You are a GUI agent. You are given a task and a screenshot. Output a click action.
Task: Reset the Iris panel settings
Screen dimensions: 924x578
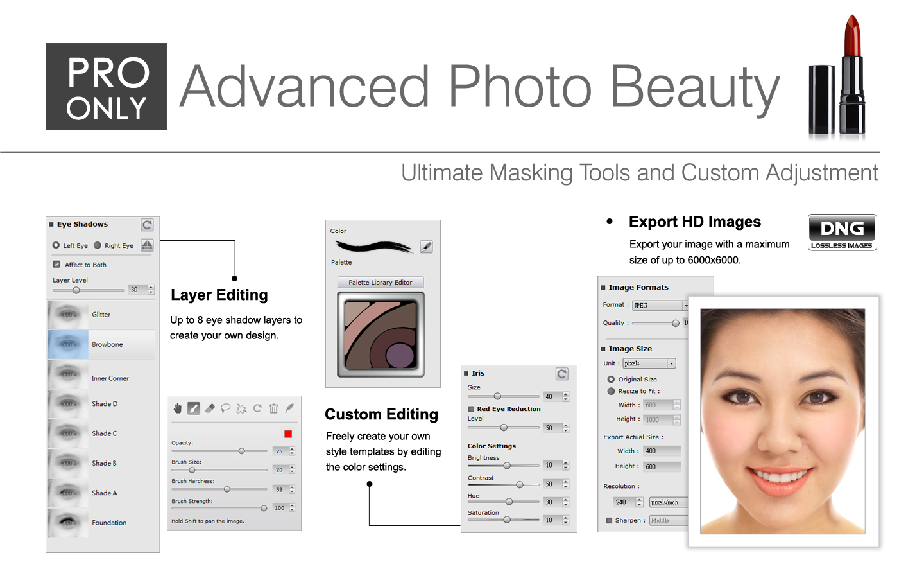pos(562,374)
